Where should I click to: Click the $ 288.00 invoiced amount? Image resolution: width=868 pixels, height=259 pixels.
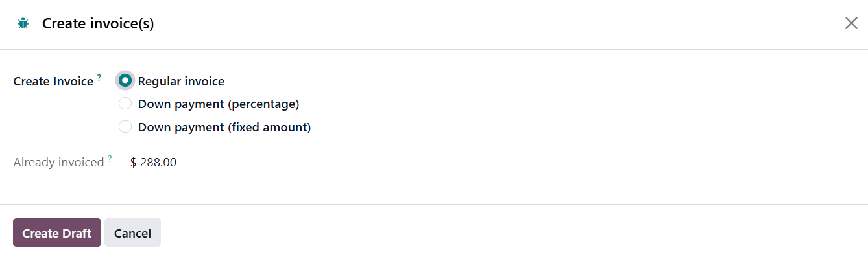tap(153, 163)
